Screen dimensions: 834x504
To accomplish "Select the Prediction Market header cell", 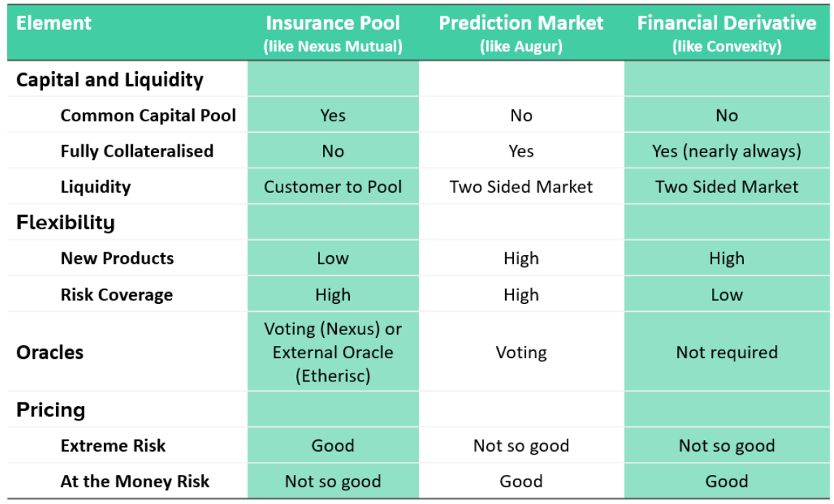I will (x=521, y=33).
